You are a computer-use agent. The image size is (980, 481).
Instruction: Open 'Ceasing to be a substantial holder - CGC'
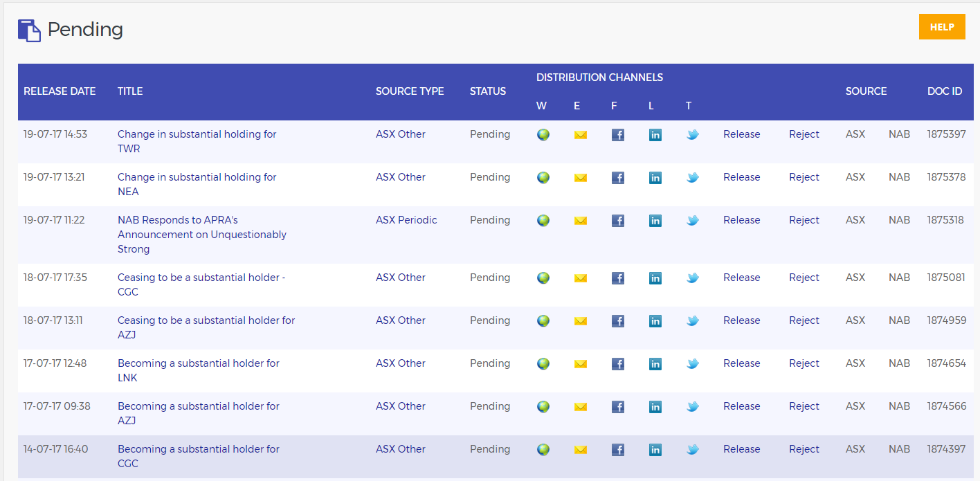(201, 284)
